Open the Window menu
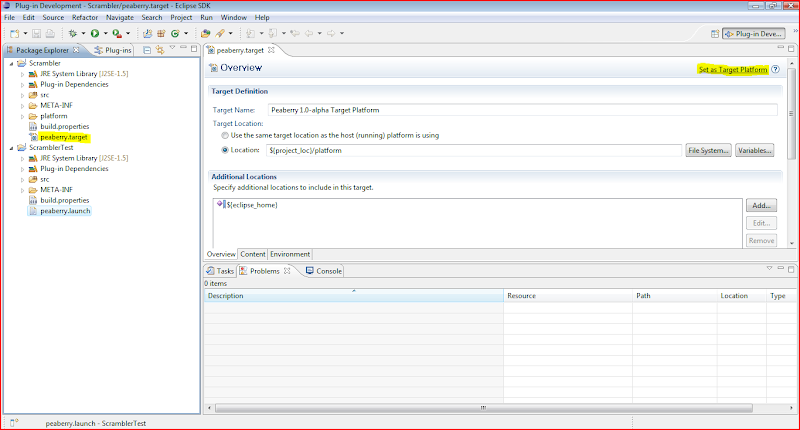Screen dimensions: 800x430 tap(234, 17)
